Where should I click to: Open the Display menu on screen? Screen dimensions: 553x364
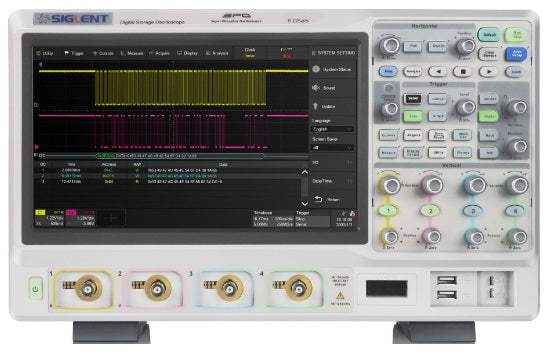click(188, 53)
